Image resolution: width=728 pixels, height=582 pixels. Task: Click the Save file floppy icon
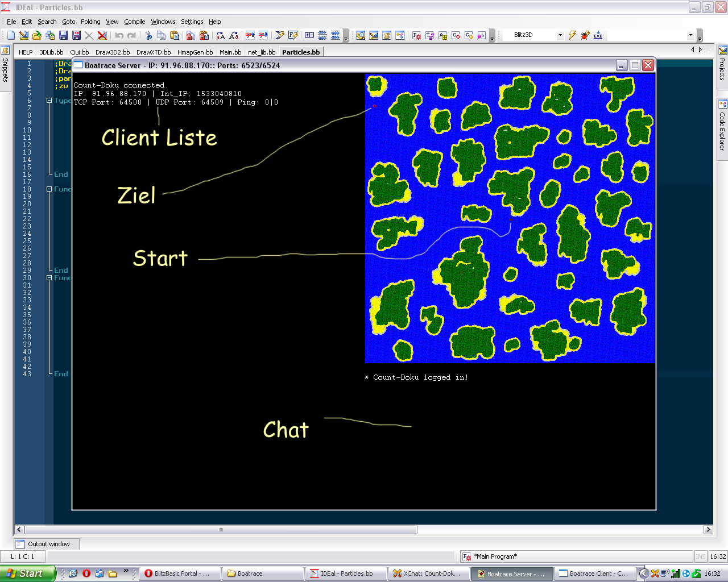[x=63, y=35]
